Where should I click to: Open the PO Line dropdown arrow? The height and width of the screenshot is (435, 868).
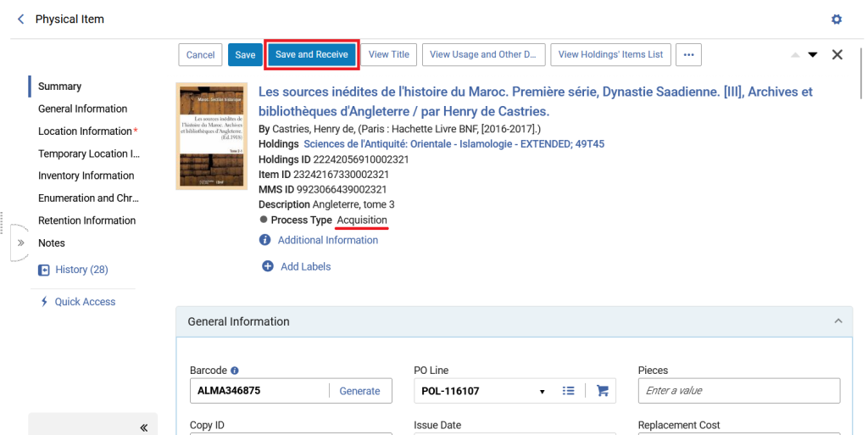(x=542, y=392)
